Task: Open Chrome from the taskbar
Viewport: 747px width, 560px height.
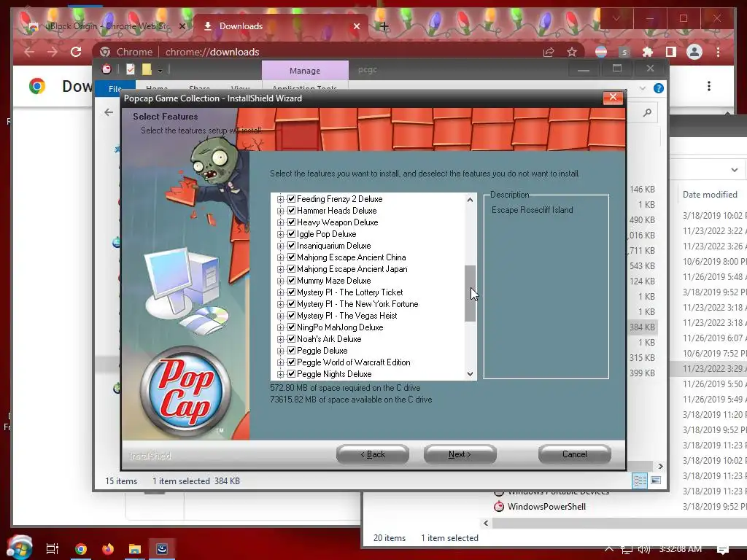Action: pos(81,549)
